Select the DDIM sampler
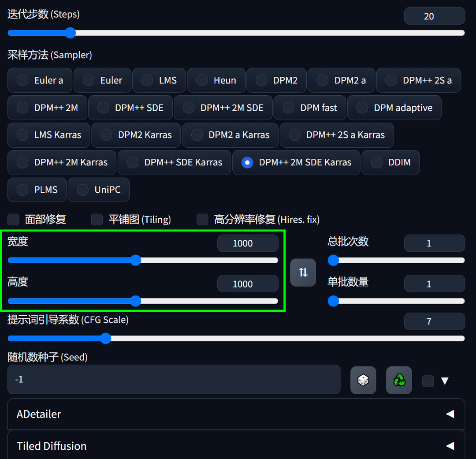This screenshot has height=459, width=476. (x=390, y=162)
